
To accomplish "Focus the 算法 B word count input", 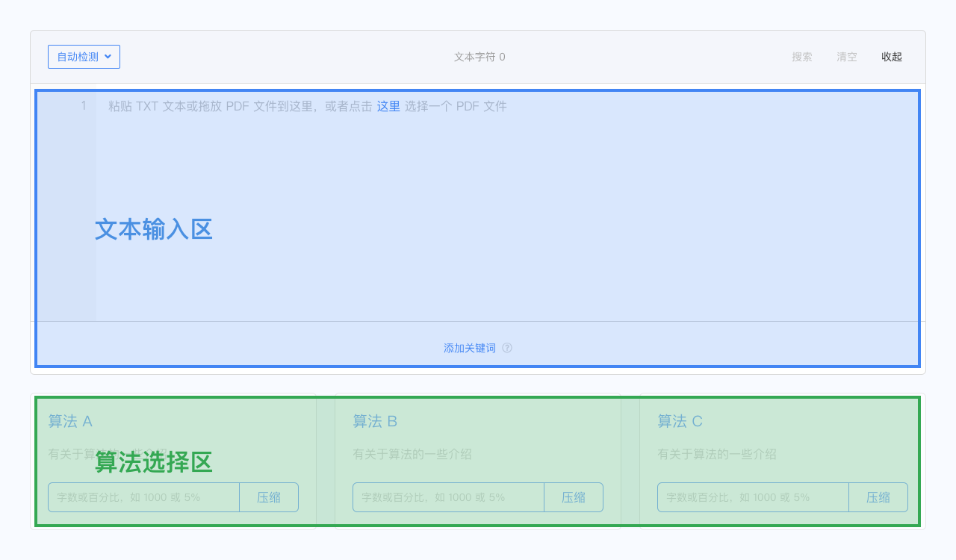I will [448, 497].
